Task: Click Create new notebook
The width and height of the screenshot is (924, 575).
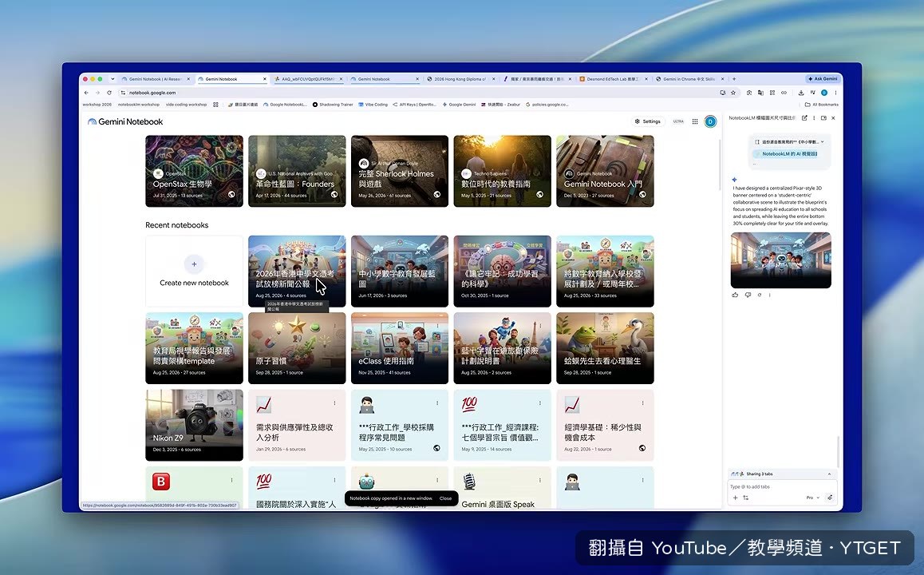Action: tap(195, 272)
